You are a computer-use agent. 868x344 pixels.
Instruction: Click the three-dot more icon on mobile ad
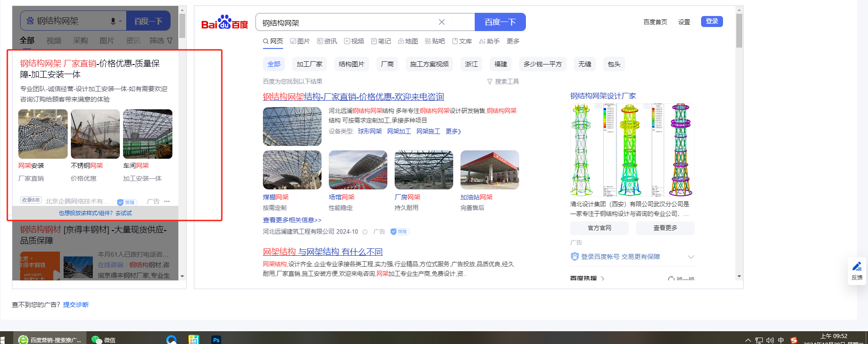tap(167, 201)
